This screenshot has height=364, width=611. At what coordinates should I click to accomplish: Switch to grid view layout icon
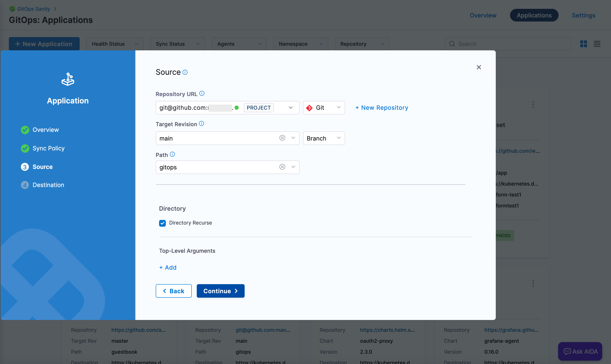coord(583,44)
